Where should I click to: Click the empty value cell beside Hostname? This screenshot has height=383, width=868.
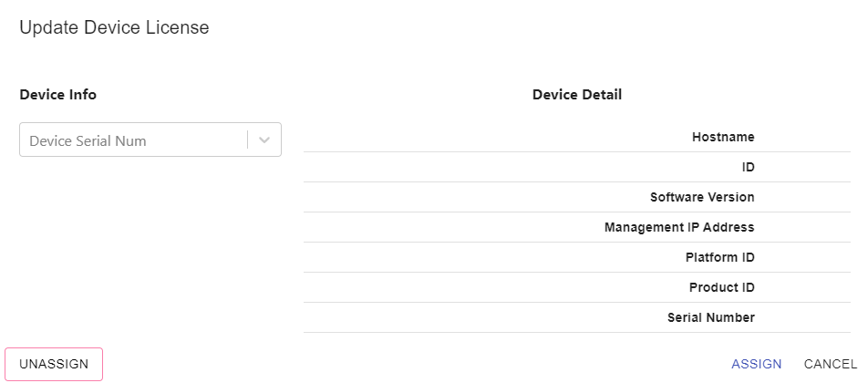tap(802, 137)
